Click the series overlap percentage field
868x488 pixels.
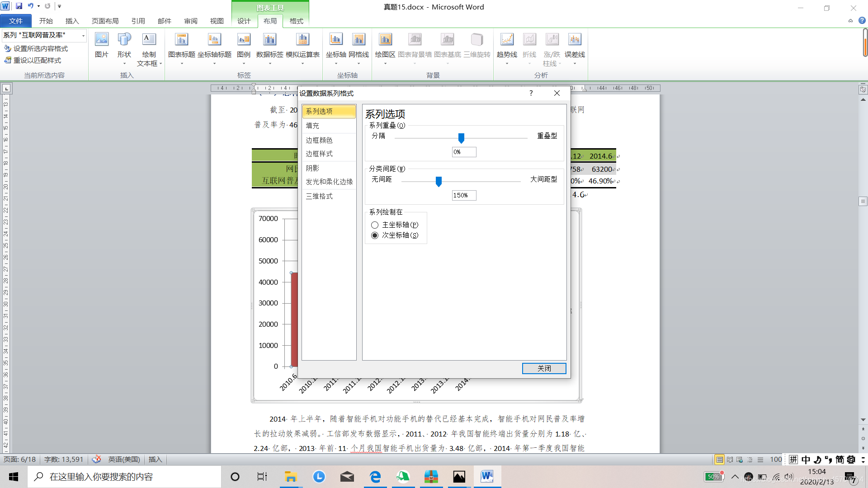point(464,152)
